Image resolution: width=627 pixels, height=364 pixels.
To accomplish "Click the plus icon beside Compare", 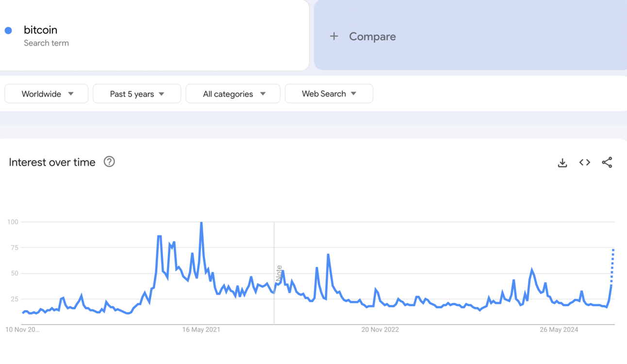I will 334,36.
